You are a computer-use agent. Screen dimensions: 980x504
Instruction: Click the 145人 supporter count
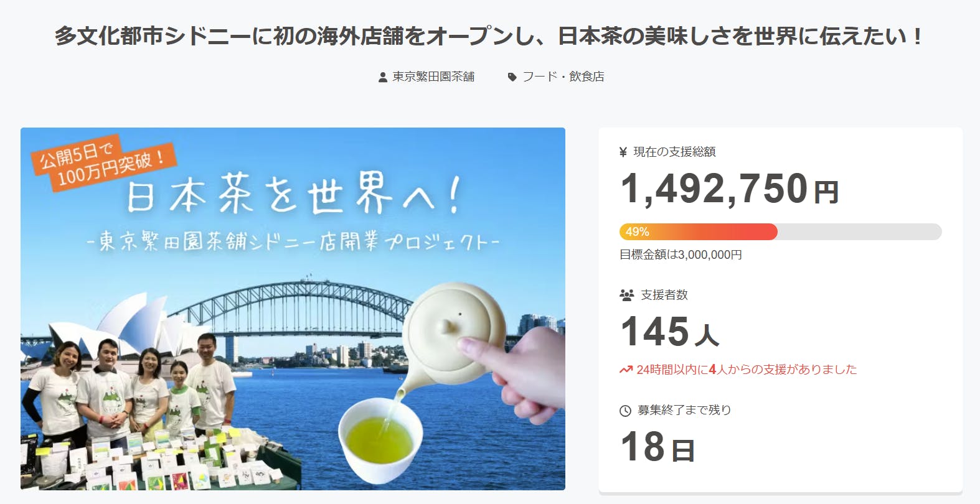pyautogui.click(x=670, y=331)
